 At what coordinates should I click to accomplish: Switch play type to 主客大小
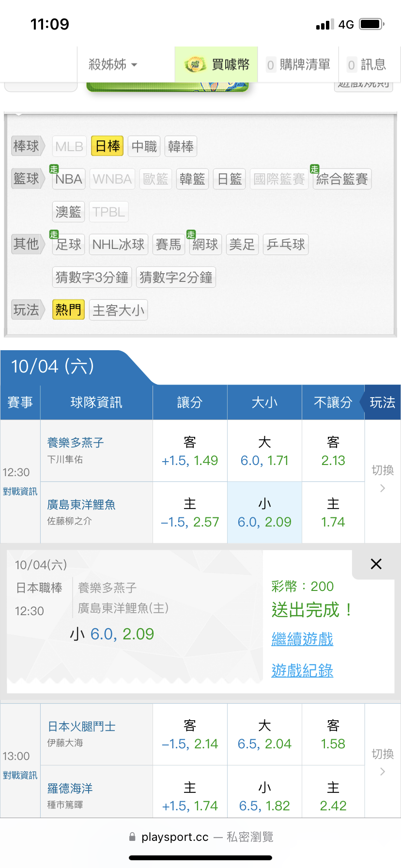(118, 310)
